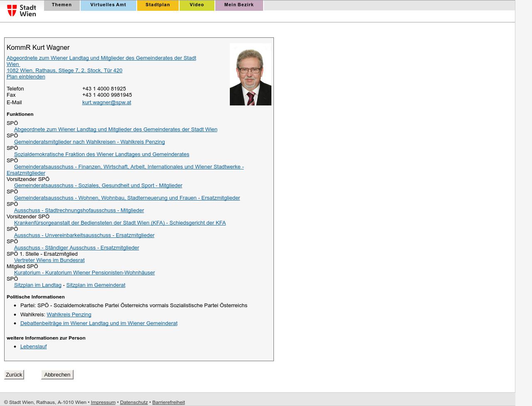The height and width of the screenshot is (406, 532).
Task: Click SPÖ 1. Stelle - Ersatzmitglied text
Action: point(42,254)
